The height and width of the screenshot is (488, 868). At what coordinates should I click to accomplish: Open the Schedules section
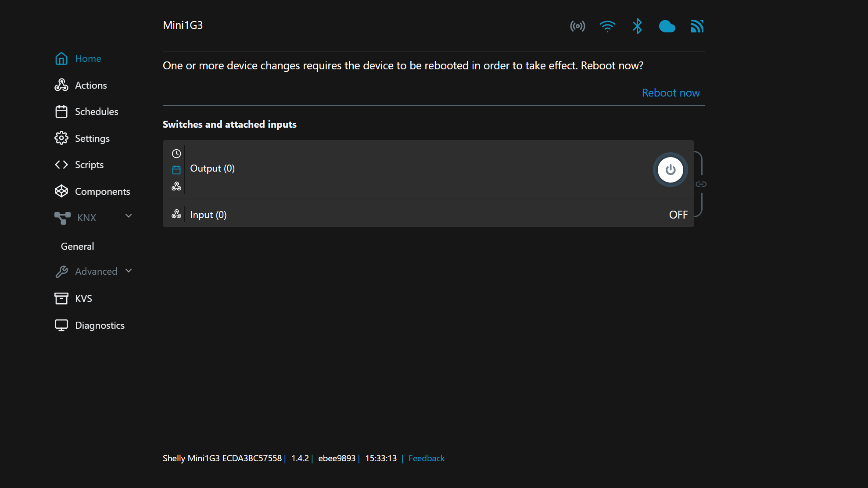coord(96,111)
